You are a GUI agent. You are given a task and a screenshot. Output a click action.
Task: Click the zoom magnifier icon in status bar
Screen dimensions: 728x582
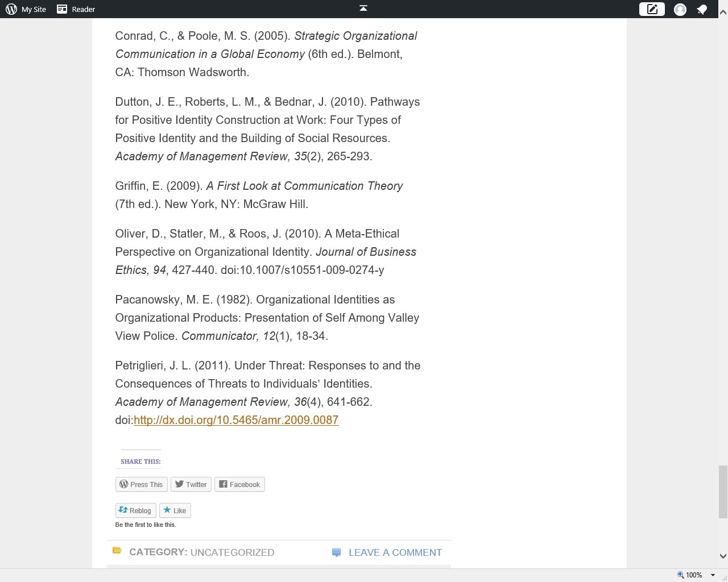coord(680,575)
